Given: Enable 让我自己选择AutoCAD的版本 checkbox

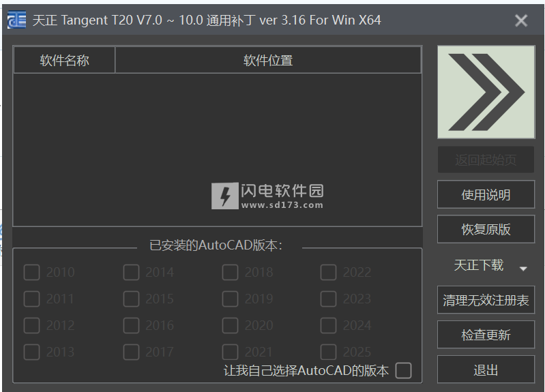Looking at the screenshot, I should [404, 370].
